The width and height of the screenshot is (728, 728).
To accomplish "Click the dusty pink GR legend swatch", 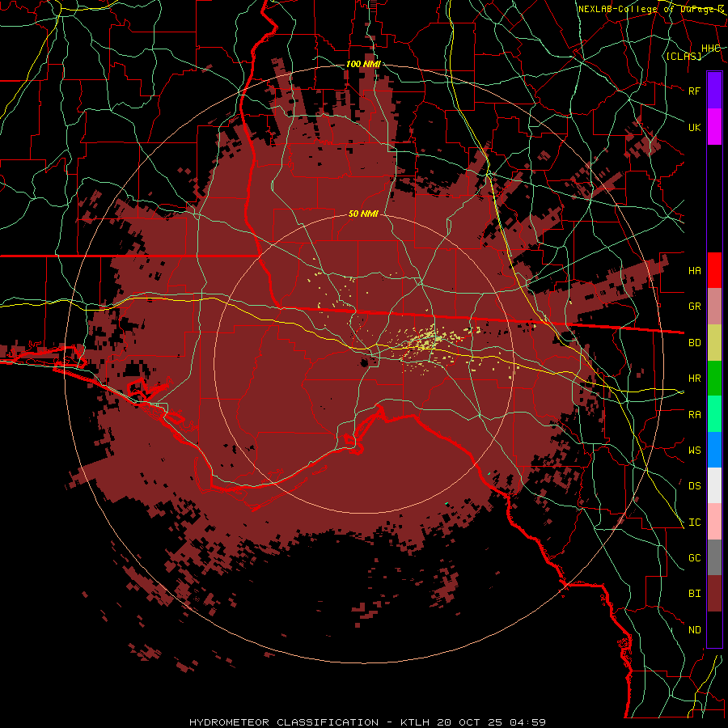I will coord(714,306).
